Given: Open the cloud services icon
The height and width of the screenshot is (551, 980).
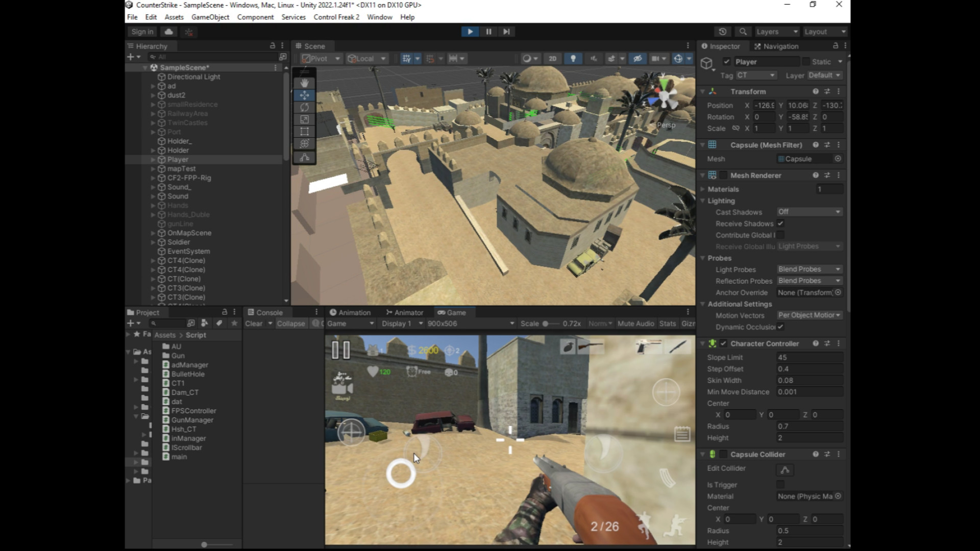Looking at the screenshot, I should pos(168,32).
